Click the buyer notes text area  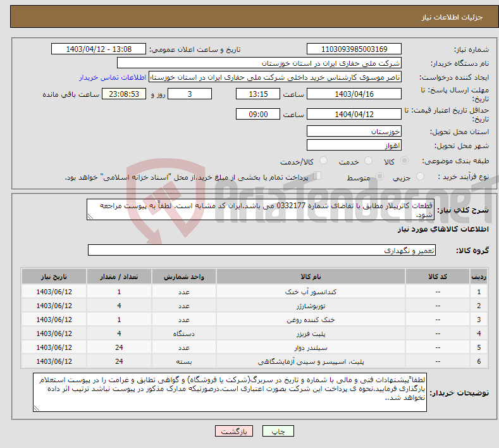pos(230,392)
